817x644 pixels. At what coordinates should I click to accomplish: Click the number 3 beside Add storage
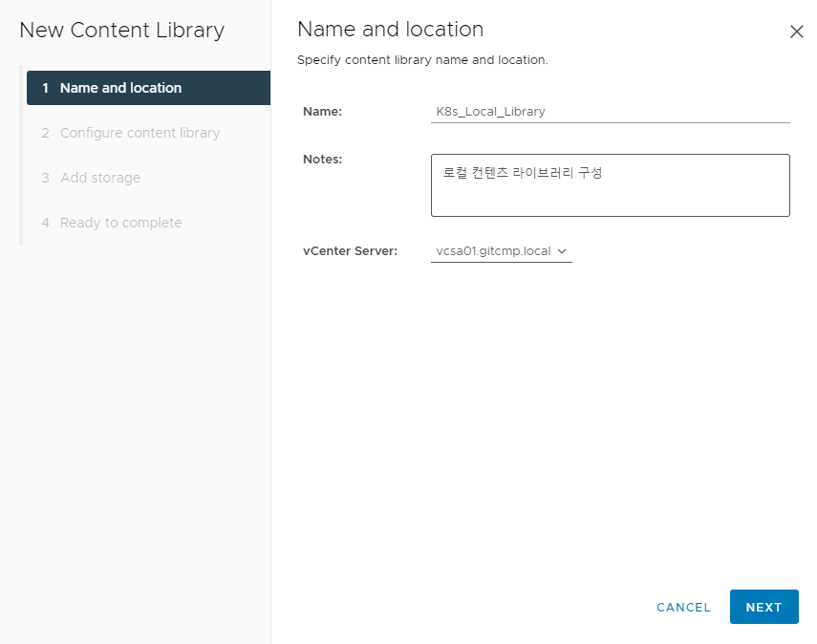pos(45,178)
